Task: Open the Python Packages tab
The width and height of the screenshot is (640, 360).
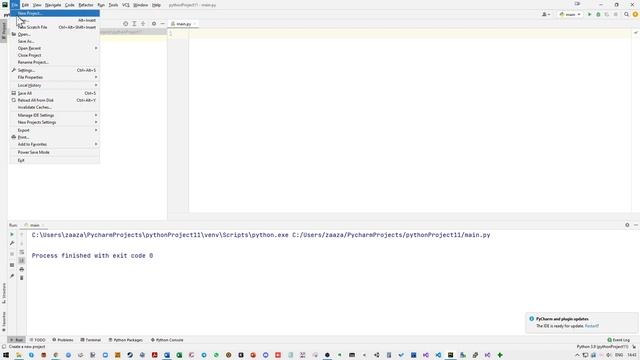Action: click(126, 340)
